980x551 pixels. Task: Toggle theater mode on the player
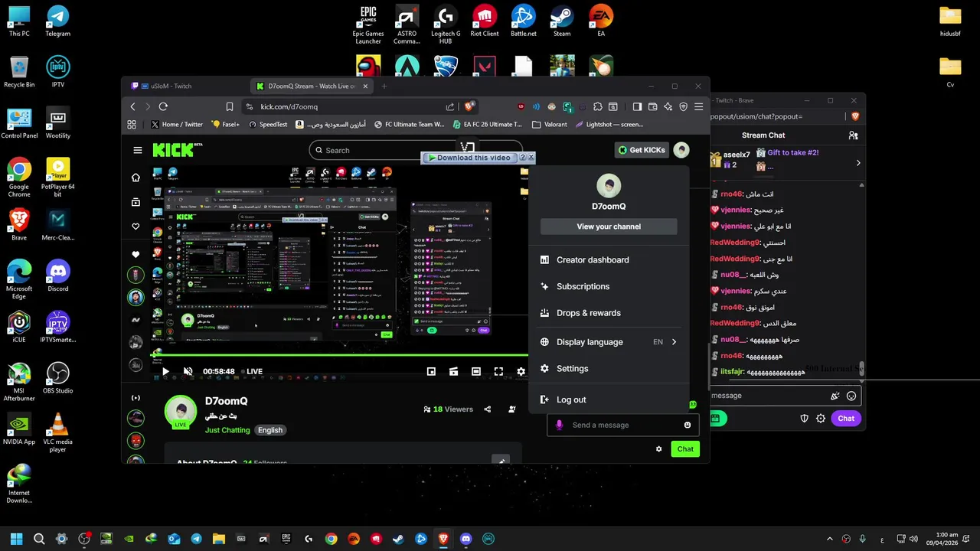pos(476,371)
